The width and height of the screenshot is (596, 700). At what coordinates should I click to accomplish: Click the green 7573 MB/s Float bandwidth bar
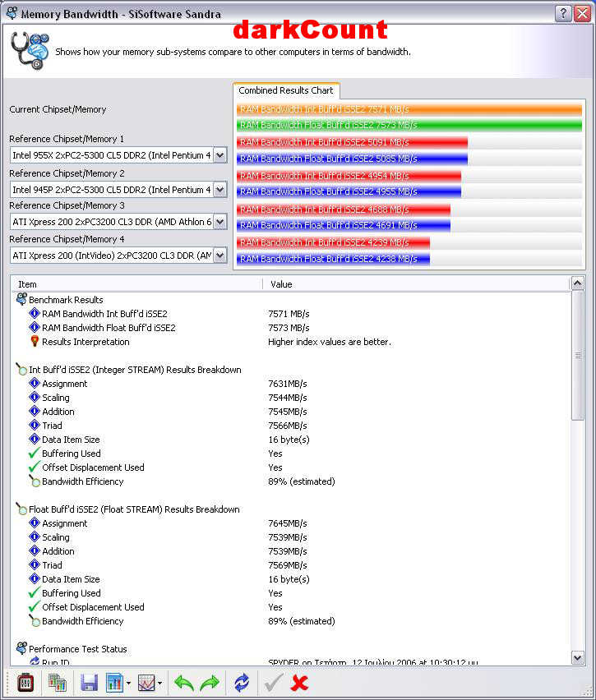pyautogui.click(x=409, y=125)
